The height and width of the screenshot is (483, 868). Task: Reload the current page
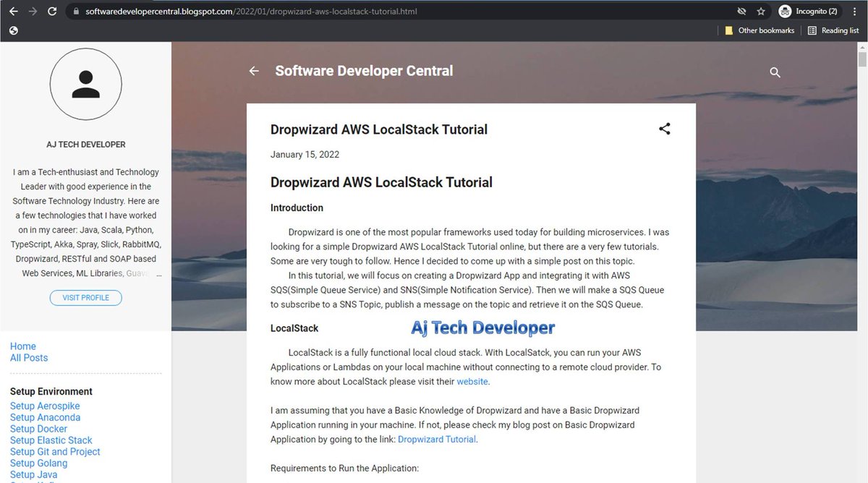click(x=51, y=12)
